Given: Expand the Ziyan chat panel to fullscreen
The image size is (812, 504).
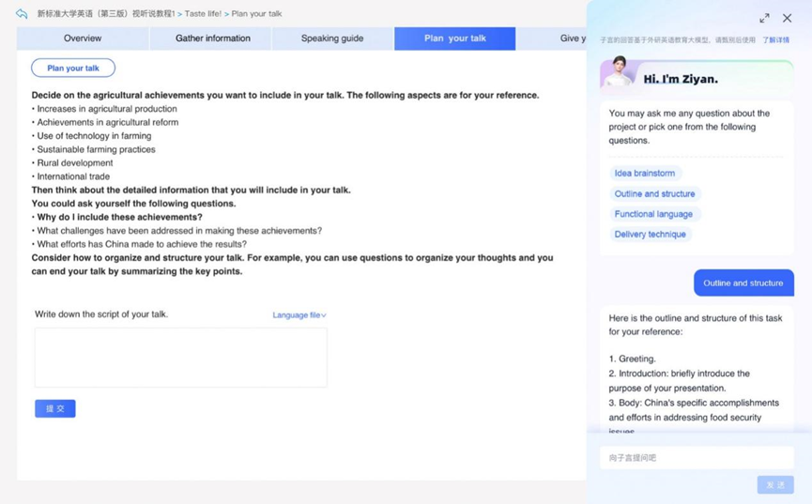Looking at the screenshot, I should 764,18.
